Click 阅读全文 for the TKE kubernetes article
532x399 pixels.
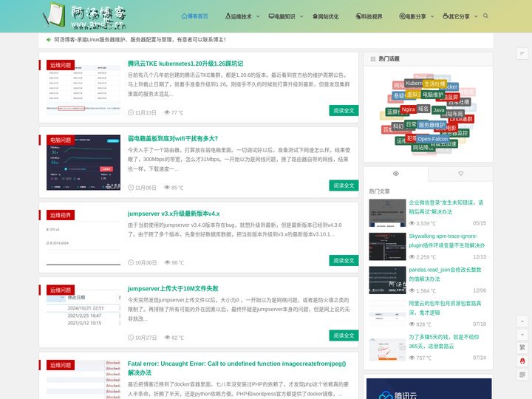344,111
